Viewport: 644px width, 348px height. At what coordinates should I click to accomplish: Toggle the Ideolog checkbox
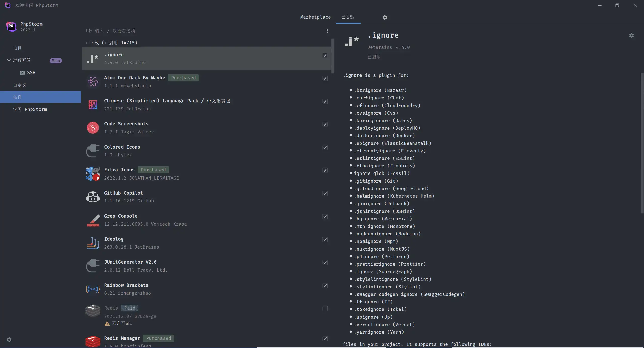point(325,239)
